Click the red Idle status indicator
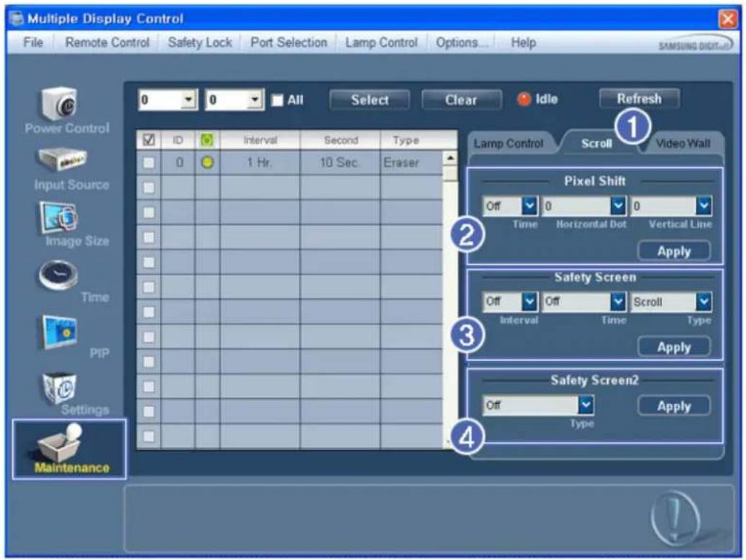The image size is (746, 560). click(524, 99)
